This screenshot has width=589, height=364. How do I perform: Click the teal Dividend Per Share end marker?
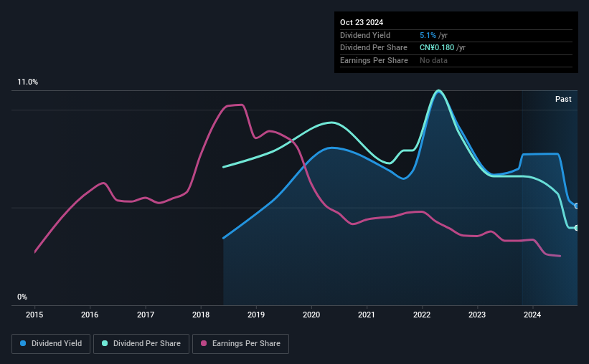pos(576,228)
